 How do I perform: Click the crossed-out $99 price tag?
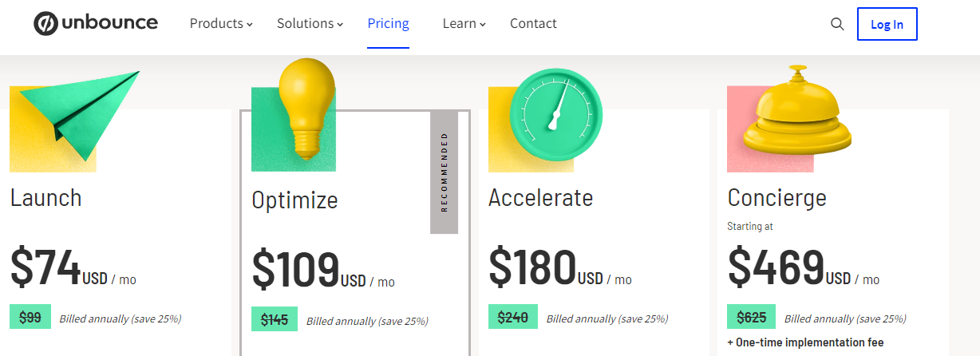tap(30, 317)
